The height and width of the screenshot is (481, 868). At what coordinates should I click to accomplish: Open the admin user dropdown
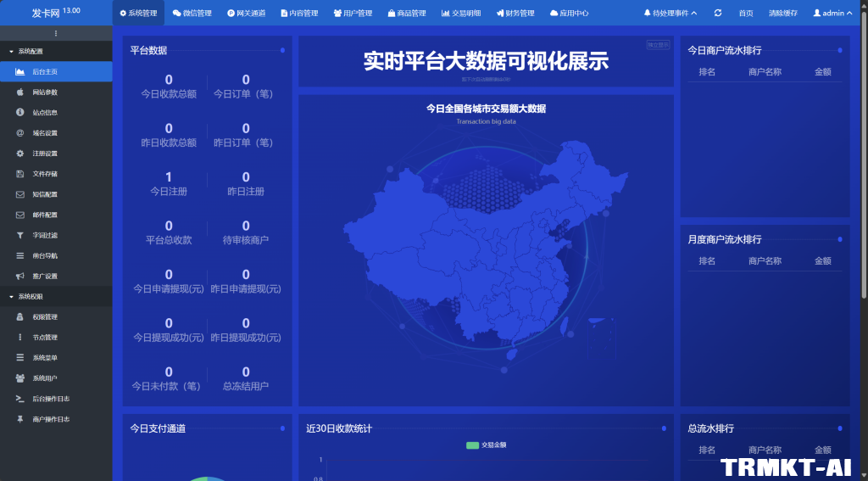pos(832,13)
